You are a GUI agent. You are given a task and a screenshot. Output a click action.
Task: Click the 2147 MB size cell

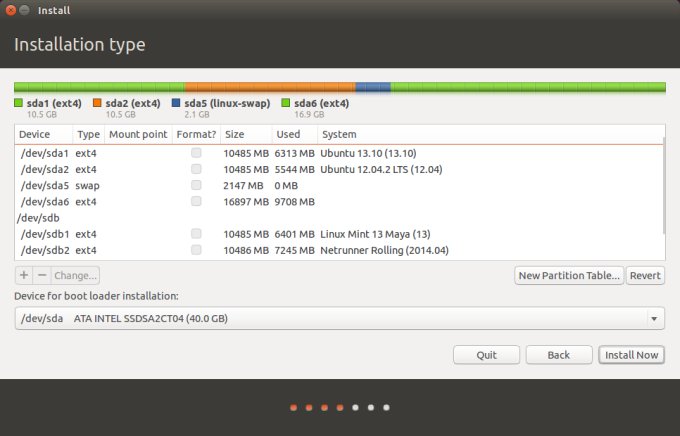point(243,186)
